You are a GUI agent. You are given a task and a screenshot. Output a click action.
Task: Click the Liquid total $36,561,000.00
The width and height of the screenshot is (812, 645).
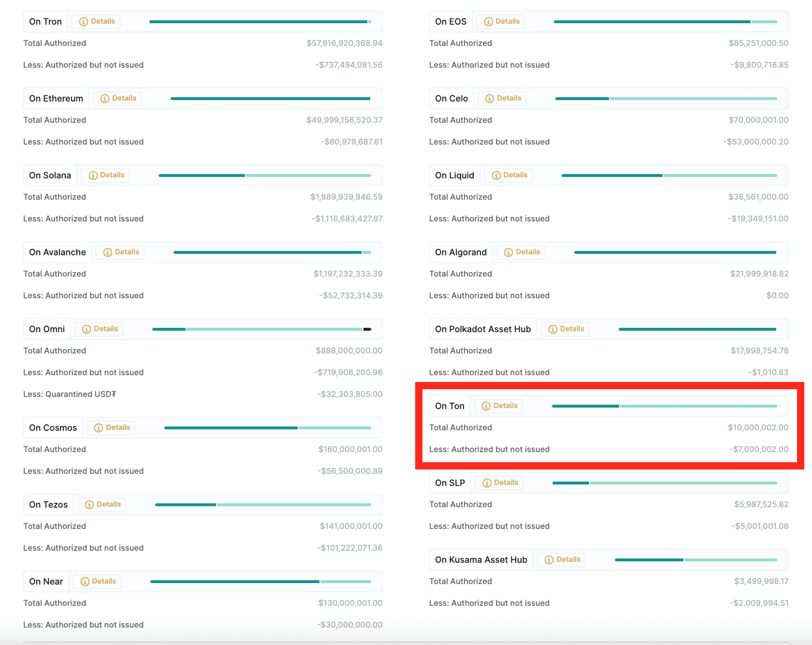(x=759, y=197)
